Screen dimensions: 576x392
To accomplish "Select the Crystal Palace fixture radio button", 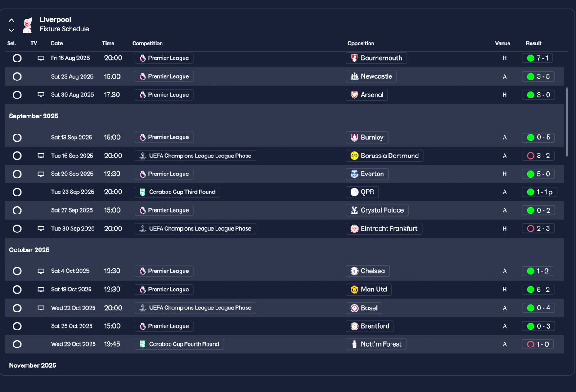I will click(x=17, y=210).
